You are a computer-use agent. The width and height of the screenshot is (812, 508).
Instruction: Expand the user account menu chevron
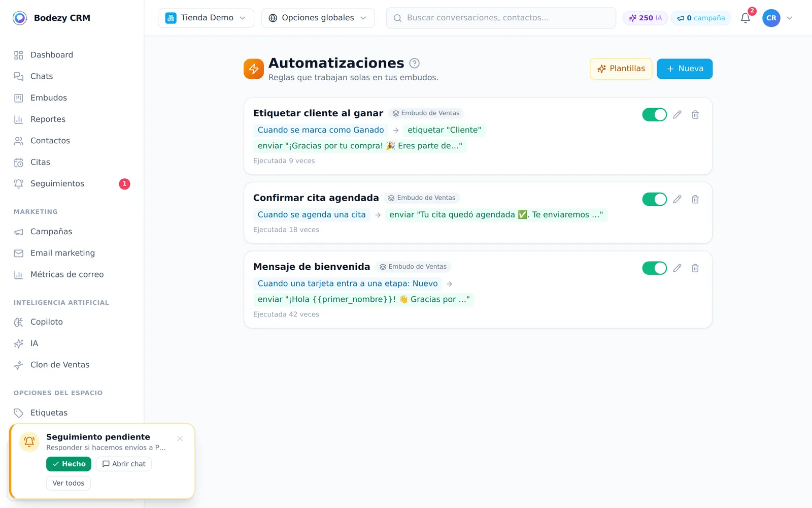click(790, 18)
